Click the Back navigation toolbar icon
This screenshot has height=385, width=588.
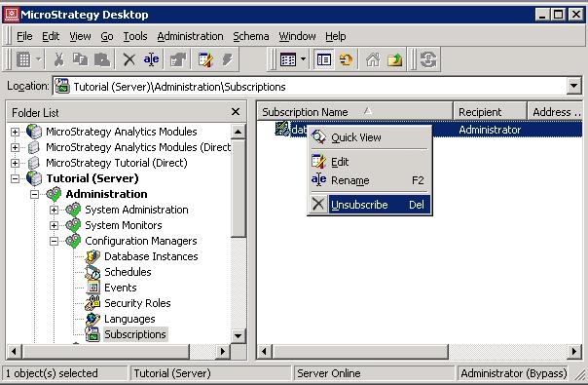[346, 59]
